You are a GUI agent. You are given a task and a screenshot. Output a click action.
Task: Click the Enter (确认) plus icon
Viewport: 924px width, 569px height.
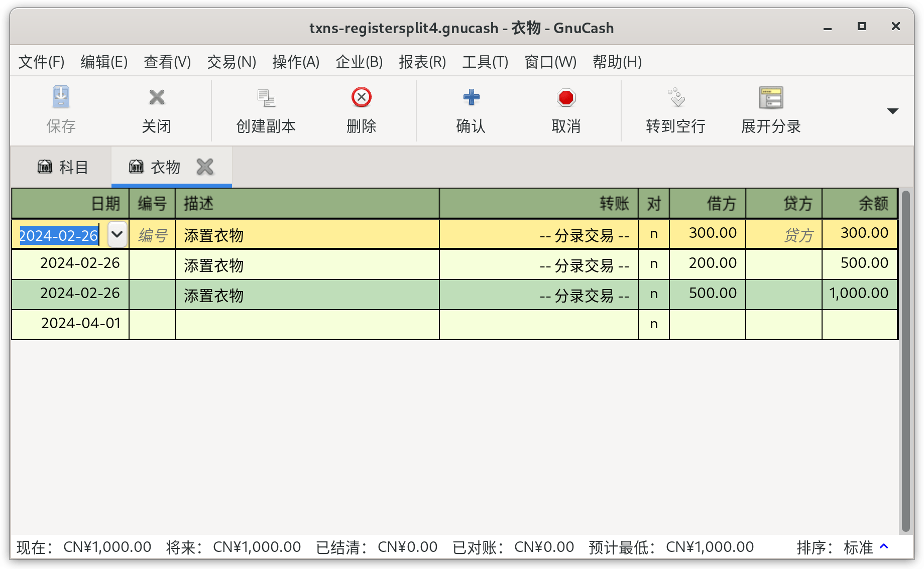(471, 97)
